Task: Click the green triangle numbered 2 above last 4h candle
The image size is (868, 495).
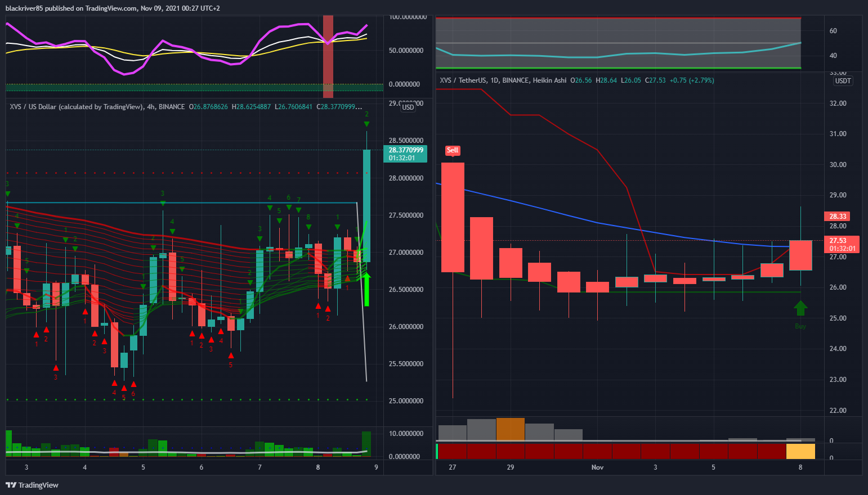Action: [x=366, y=124]
